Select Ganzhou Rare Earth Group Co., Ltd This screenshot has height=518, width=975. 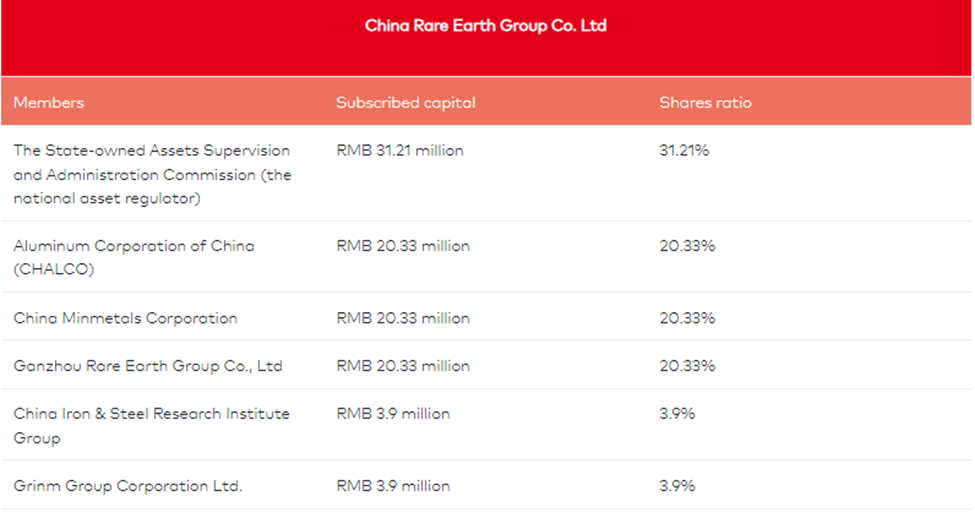[x=148, y=366]
